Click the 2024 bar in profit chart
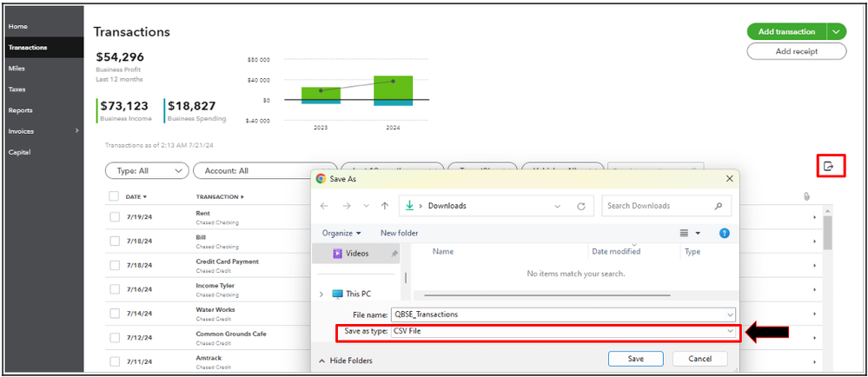868x377 pixels. coord(393,91)
